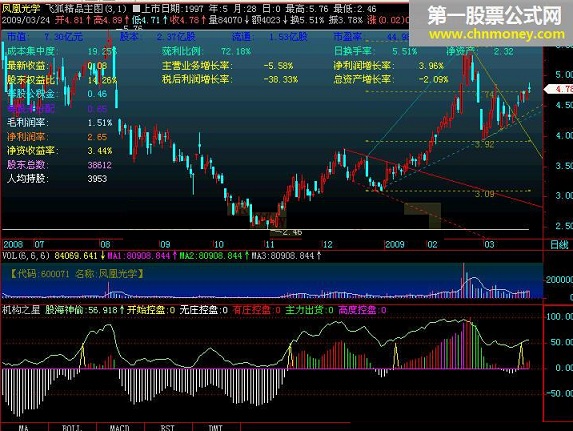Click the 日线 period label
573x431 pixels.
559,245
